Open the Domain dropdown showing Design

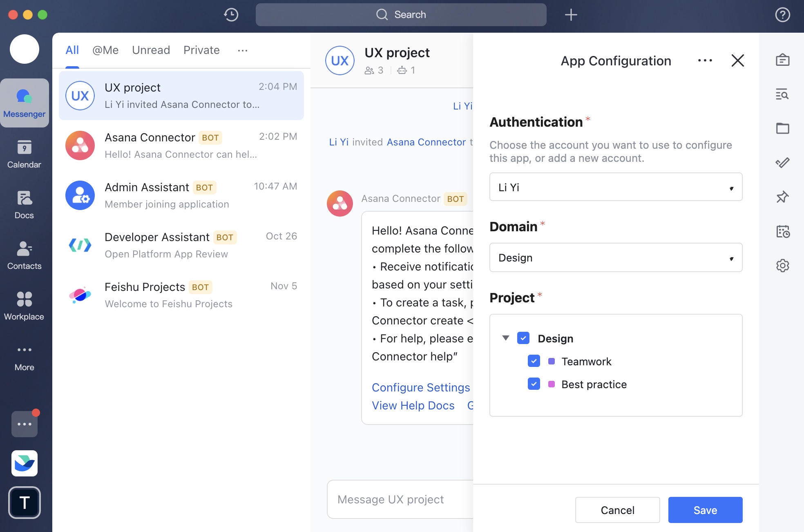616,257
